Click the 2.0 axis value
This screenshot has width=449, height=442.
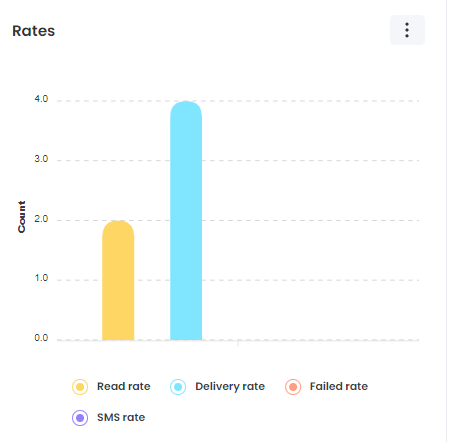[41, 219]
